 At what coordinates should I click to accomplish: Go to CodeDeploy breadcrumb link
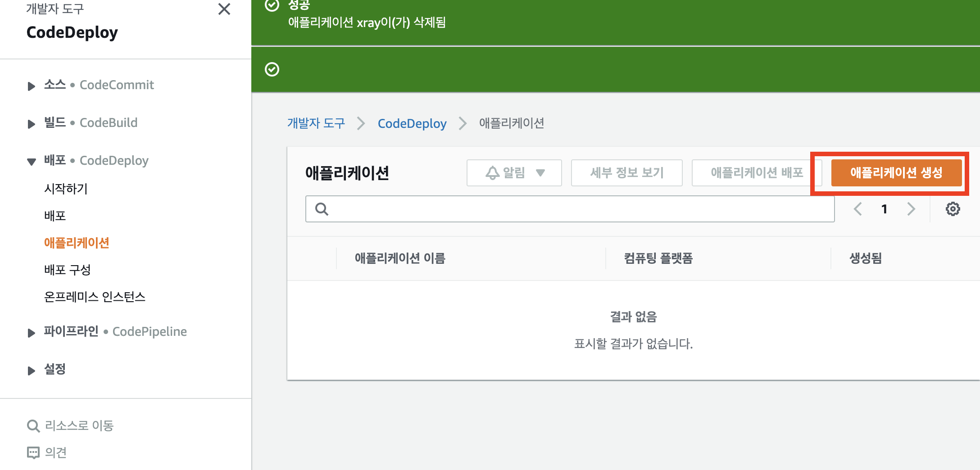click(x=412, y=123)
